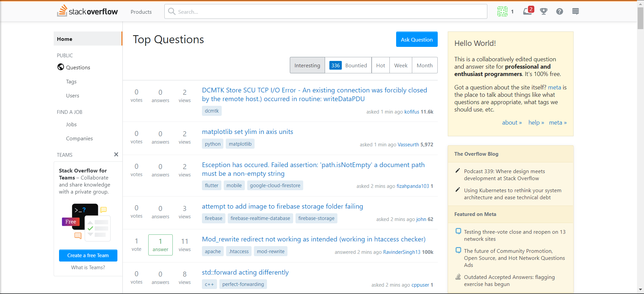The image size is (644, 294).
Task: Open the user profile avatar
Action: [x=502, y=11]
